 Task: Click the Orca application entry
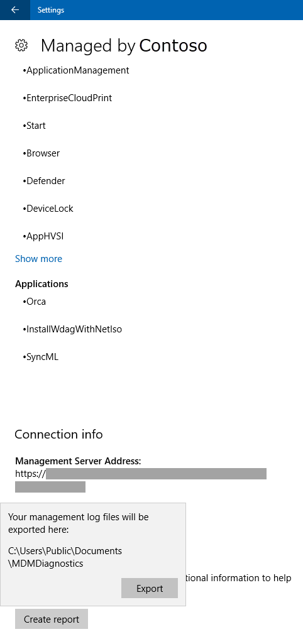point(35,302)
